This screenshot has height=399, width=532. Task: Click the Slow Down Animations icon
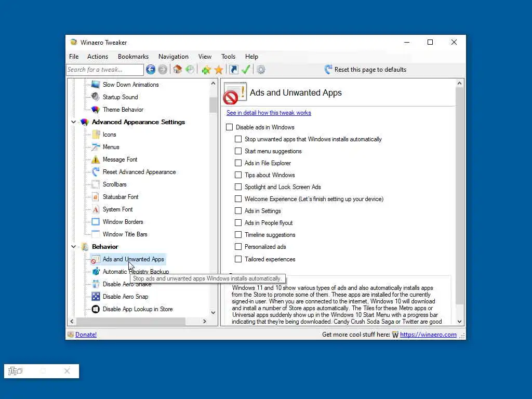pyautogui.click(x=96, y=84)
